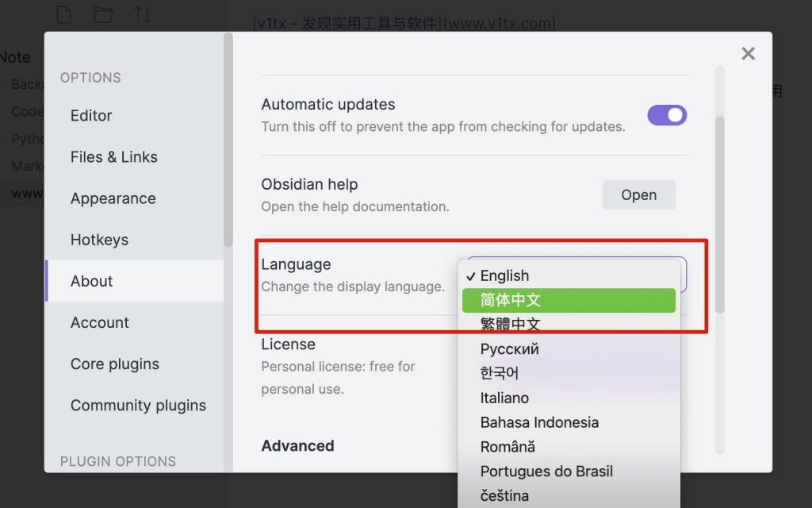The image size is (812, 508).
Task: Select the About tab in the sidebar
Action: pos(135,281)
